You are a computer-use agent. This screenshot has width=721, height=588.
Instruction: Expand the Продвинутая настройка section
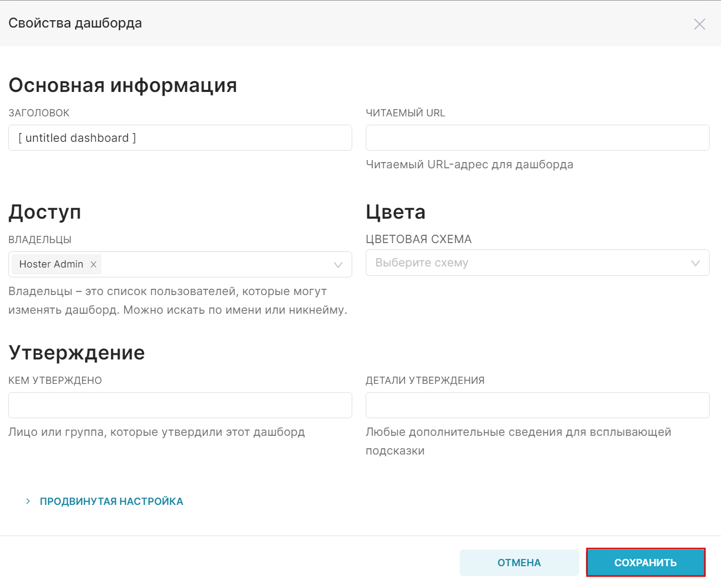coord(111,501)
